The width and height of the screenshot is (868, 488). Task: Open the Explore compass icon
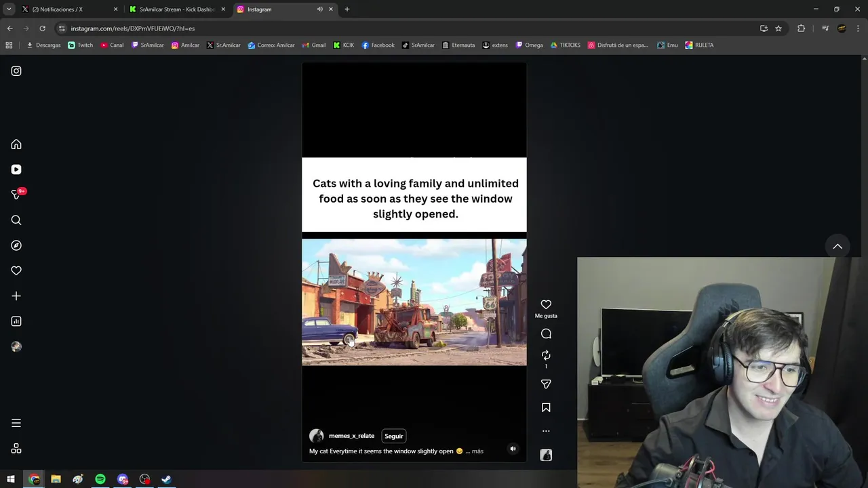click(x=16, y=245)
